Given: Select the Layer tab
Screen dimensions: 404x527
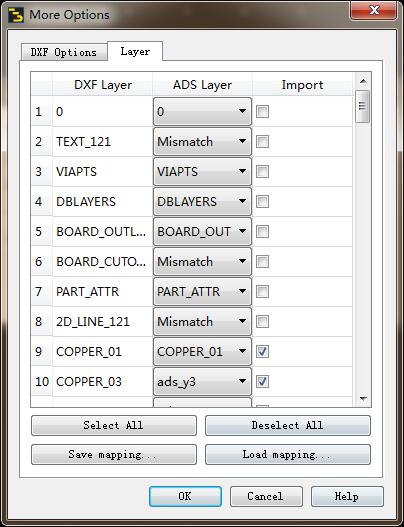Looking at the screenshot, I should tap(135, 51).
